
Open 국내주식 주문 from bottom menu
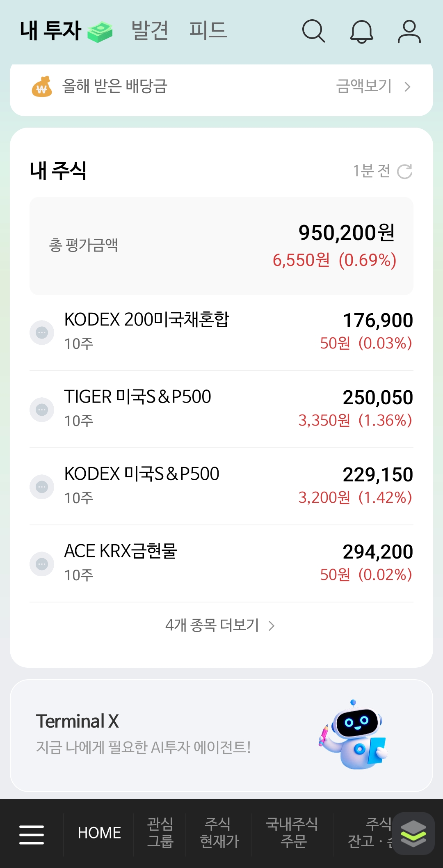tap(292, 833)
